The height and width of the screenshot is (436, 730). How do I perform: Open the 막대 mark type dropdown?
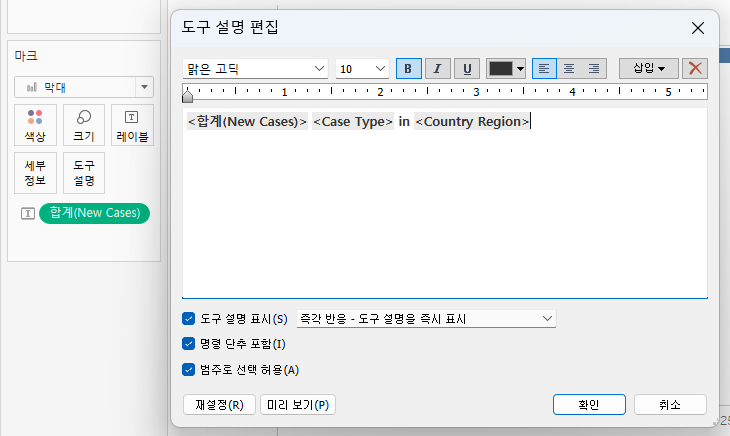(84, 87)
